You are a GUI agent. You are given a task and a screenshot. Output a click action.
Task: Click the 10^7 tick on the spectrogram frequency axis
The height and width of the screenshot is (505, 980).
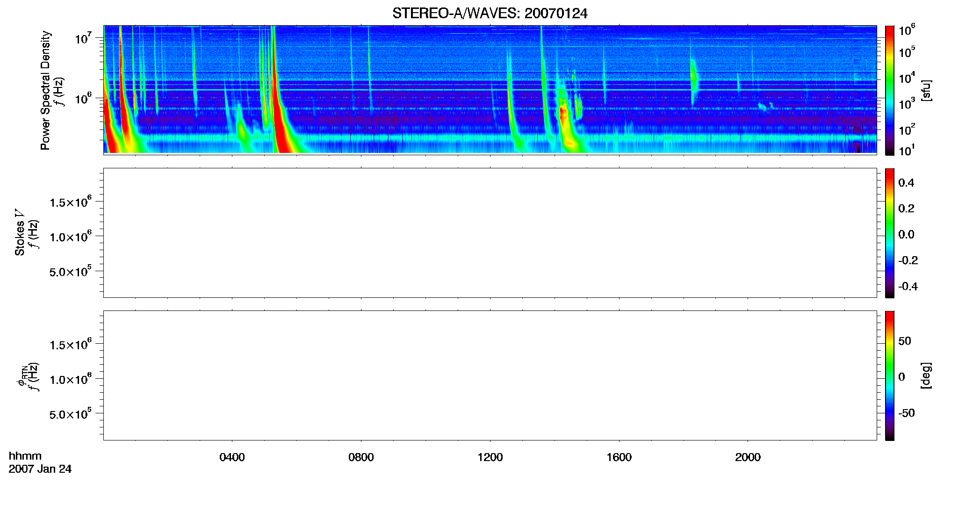point(84,38)
